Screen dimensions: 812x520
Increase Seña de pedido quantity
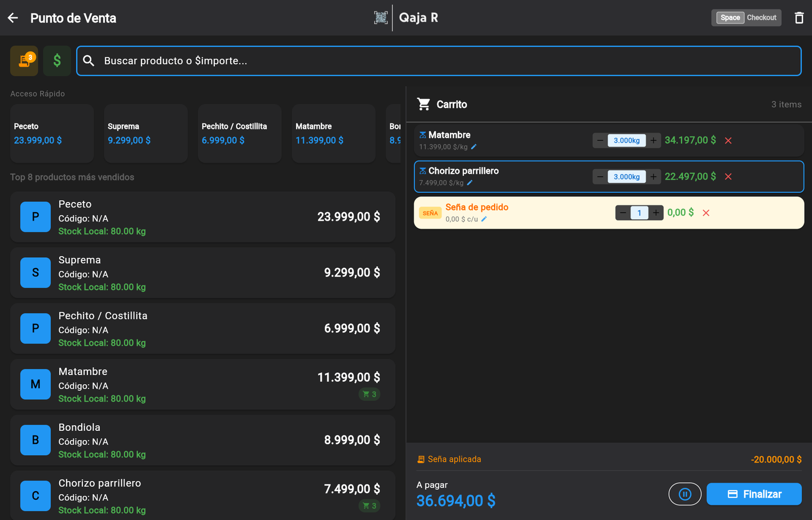pos(656,213)
